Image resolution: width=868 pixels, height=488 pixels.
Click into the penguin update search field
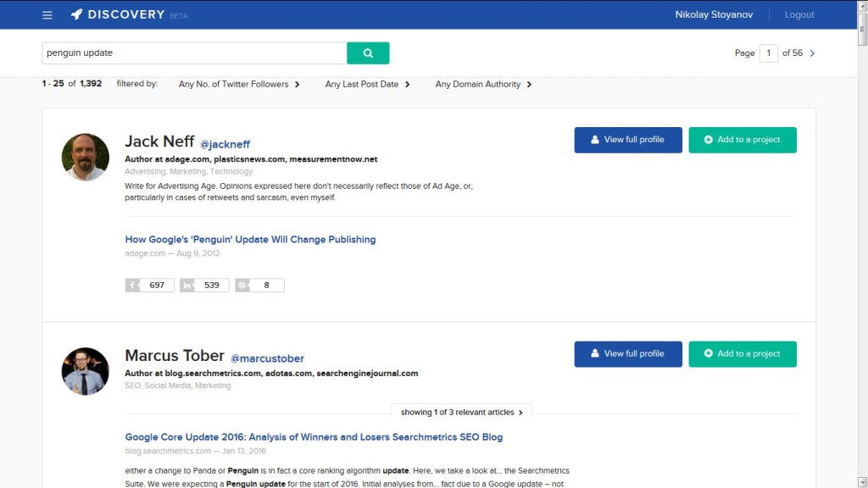pyautogui.click(x=193, y=53)
